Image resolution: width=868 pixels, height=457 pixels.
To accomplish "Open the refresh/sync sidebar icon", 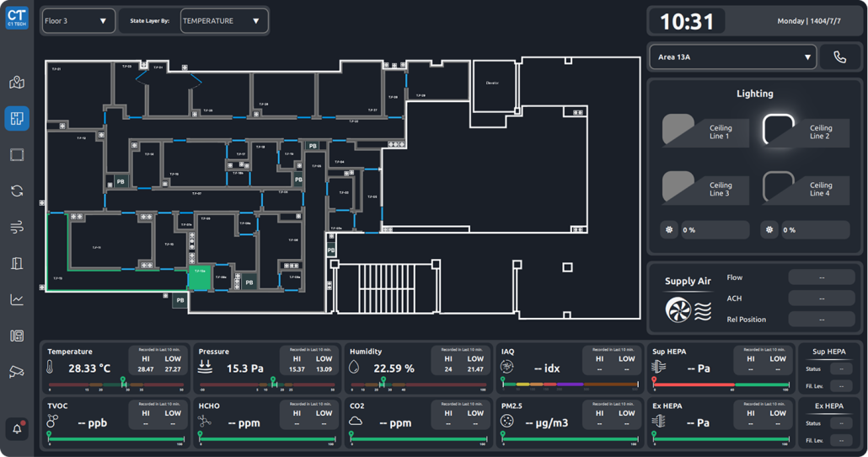I will click(x=17, y=191).
